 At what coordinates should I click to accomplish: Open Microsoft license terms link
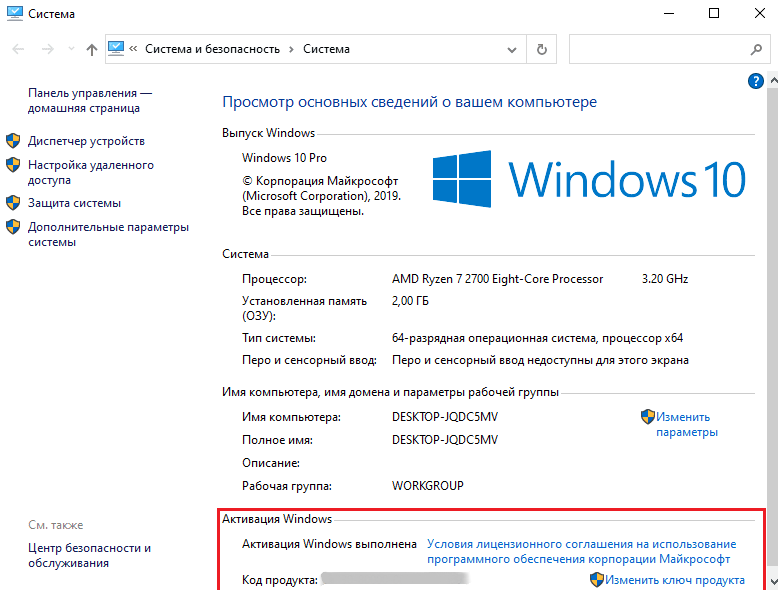click(x=582, y=551)
